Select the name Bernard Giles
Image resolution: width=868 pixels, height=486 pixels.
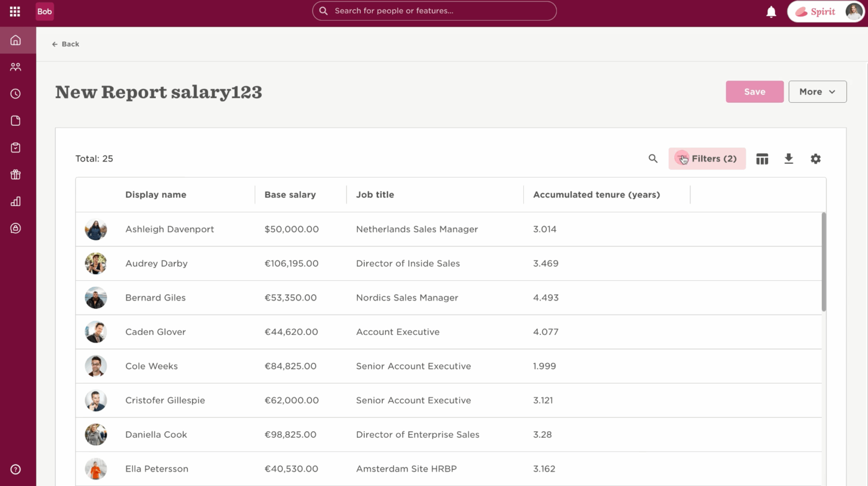[155, 298]
